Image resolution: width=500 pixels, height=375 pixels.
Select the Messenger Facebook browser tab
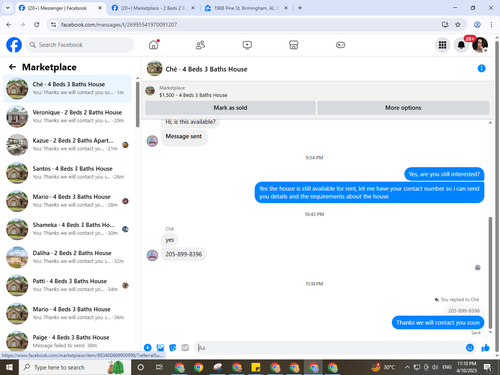tap(57, 8)
